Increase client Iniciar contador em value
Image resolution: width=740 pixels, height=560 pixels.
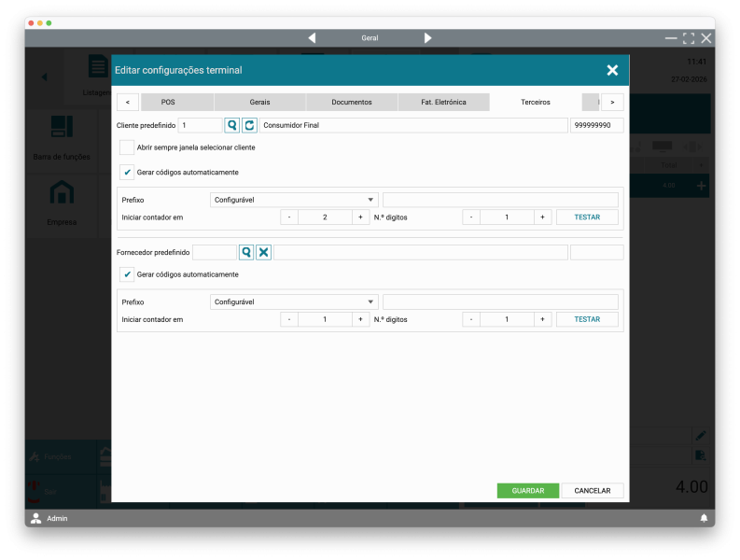pos(360,217)
